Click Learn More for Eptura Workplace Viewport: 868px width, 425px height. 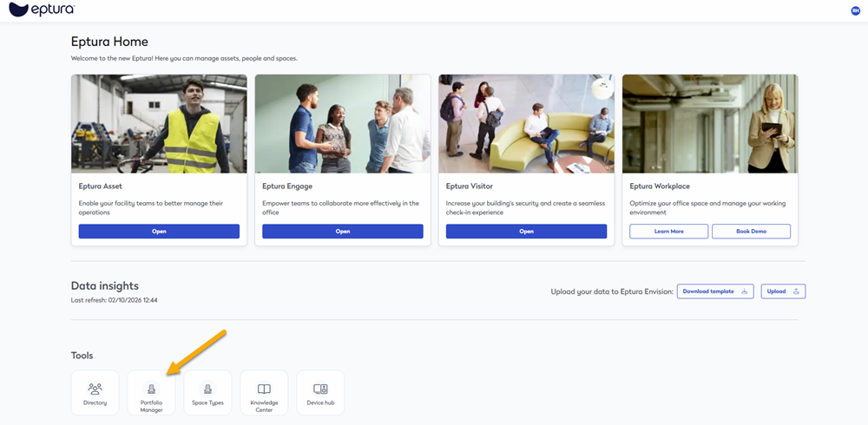(x=668, y=232)
